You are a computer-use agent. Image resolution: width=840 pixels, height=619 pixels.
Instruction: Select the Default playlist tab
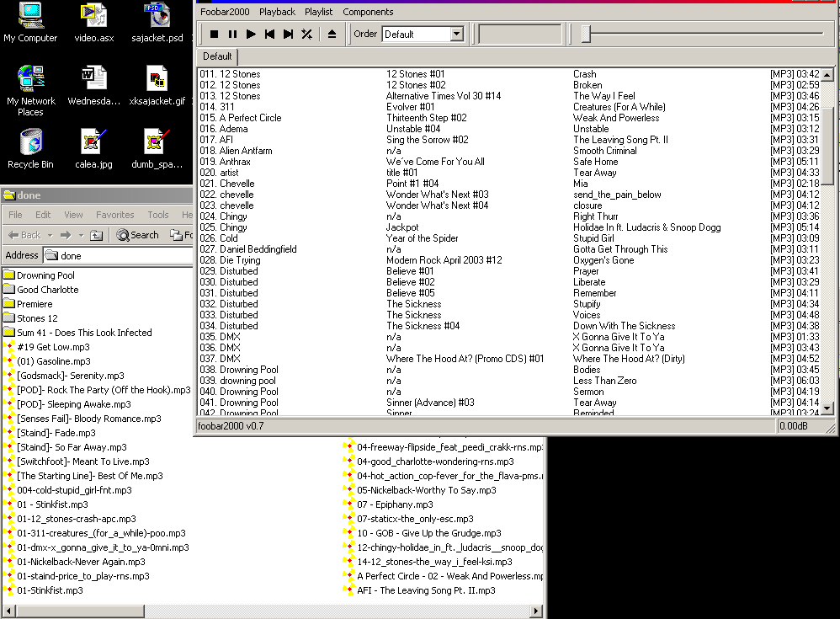[217, 56]
